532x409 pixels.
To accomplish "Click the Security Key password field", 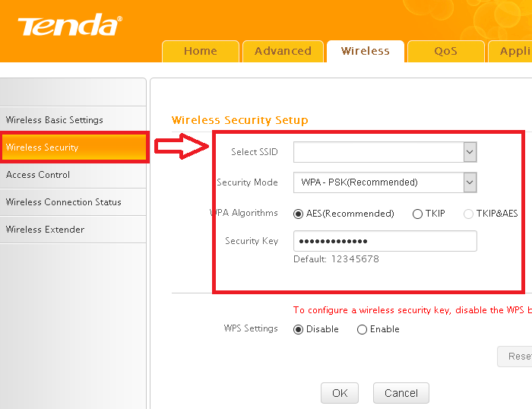I will pyautogui.click(x=385, y=241).
